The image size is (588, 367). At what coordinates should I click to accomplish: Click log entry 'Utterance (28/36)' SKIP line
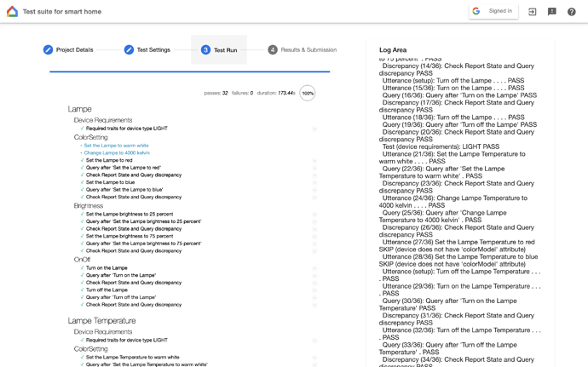tap(458, 261)
